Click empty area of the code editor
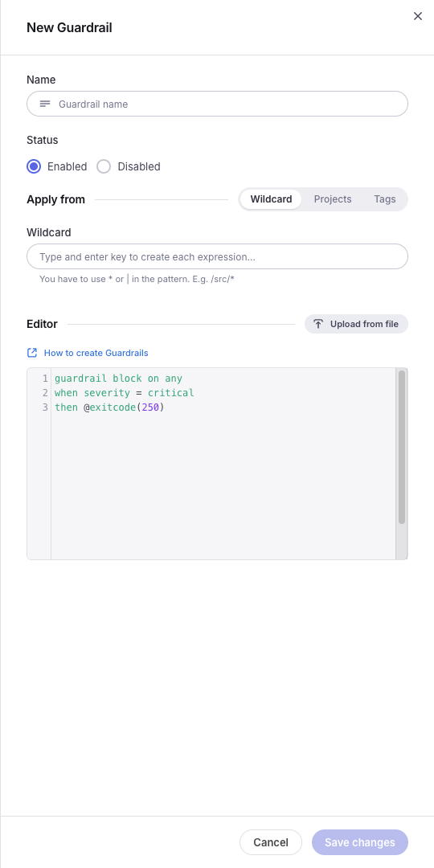 (x=223, y=487)
